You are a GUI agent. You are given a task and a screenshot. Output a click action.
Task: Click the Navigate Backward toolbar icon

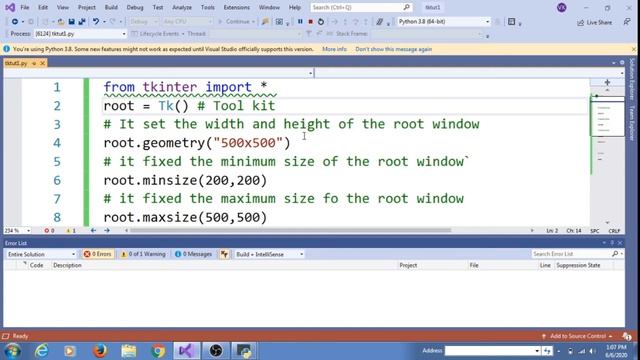[x=15, y=22]
